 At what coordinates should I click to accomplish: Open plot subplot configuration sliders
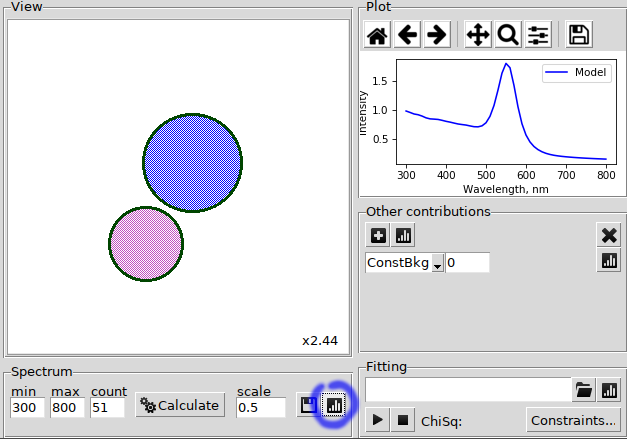[538, 35]
